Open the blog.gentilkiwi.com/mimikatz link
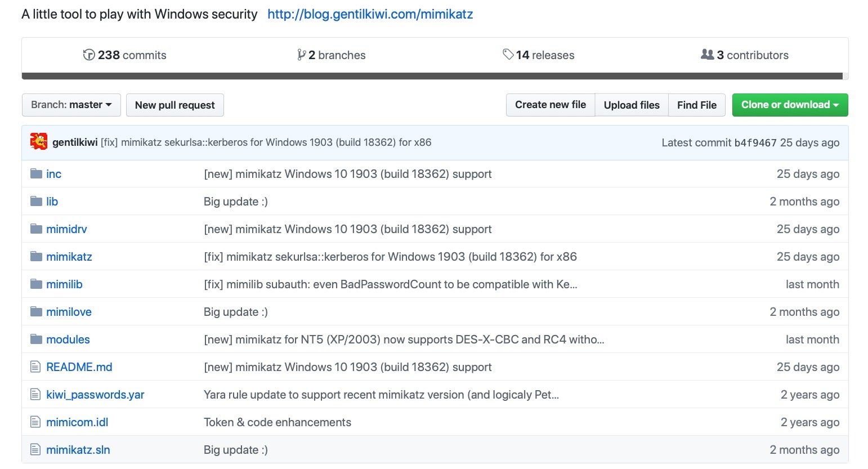Image resolution: width=868 pixels, height=469 pixels. click(370, 14)
